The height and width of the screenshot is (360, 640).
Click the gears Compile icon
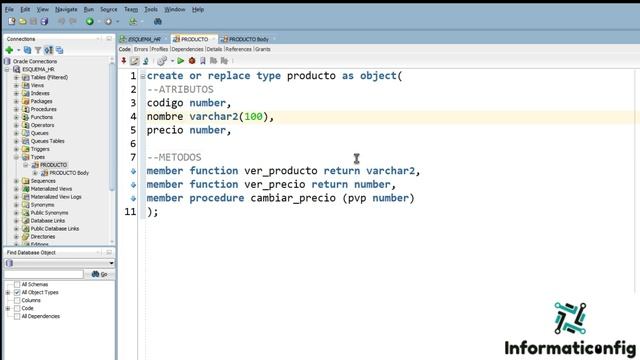pyautogui.click(x=162, y=61)
